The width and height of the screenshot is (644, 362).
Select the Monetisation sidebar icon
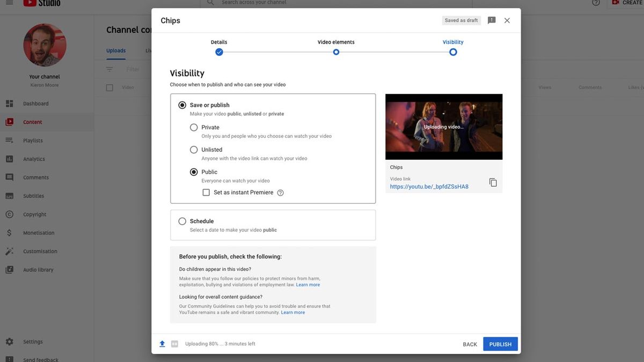(9, 233)
